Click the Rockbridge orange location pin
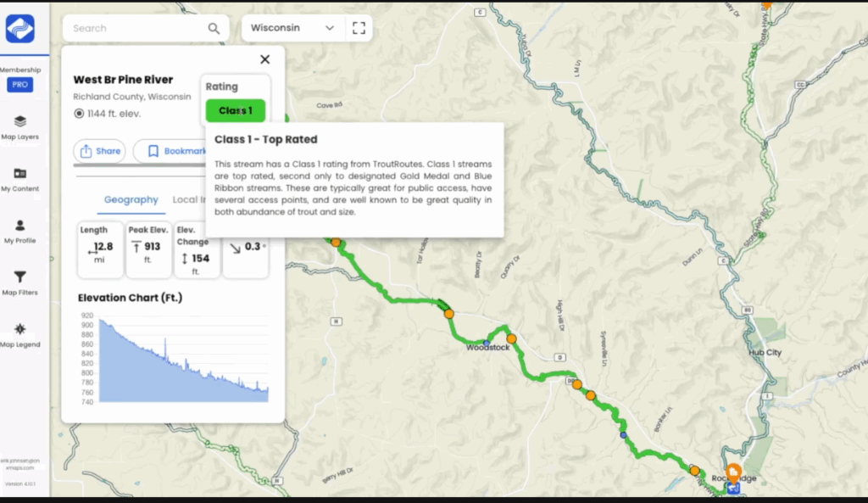868x503 pixels. pyautogui.click(x=733, y=471)
